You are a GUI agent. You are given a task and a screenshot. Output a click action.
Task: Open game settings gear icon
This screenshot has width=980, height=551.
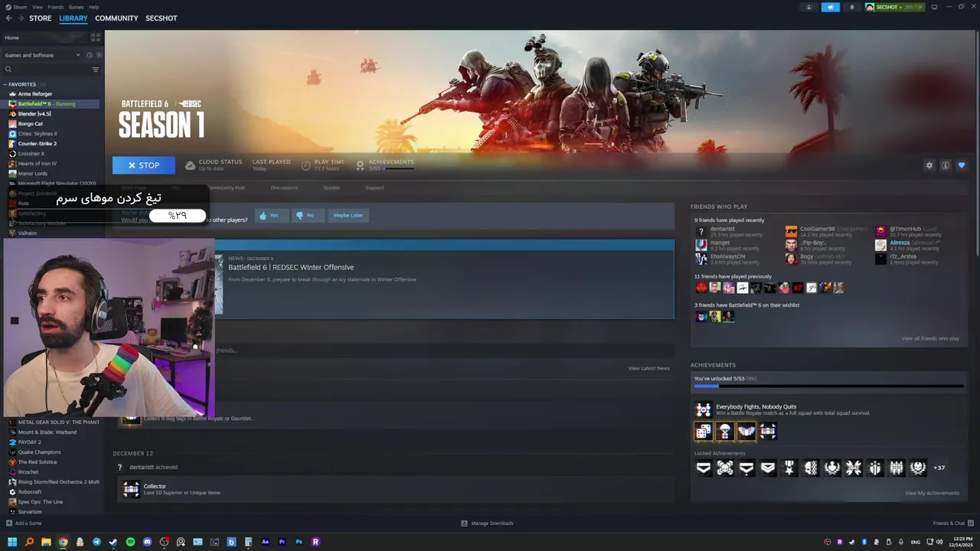pyautogui.click(x=929, y=165)
